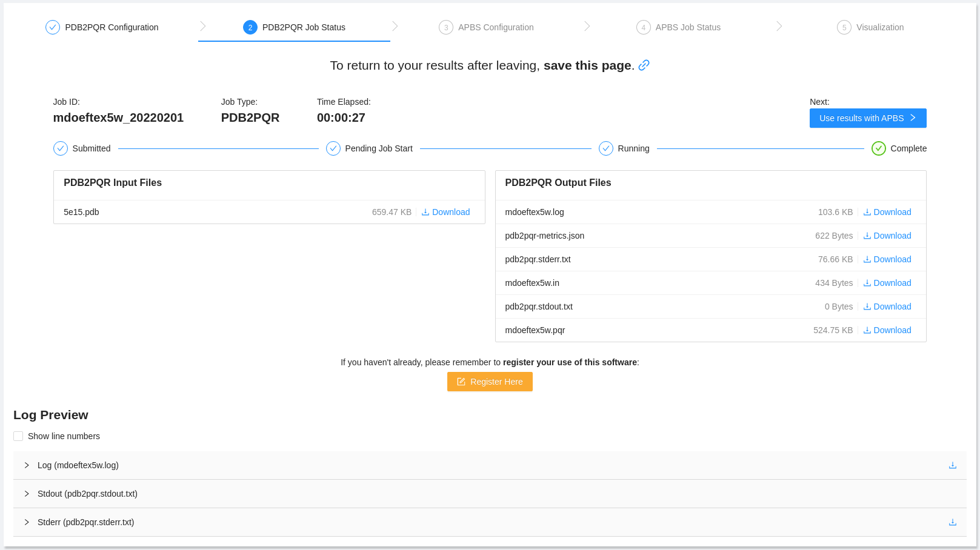Click the step 4 APBS Job Status circle
This screenshot has height=550, width=980.
tap(644, 27)
